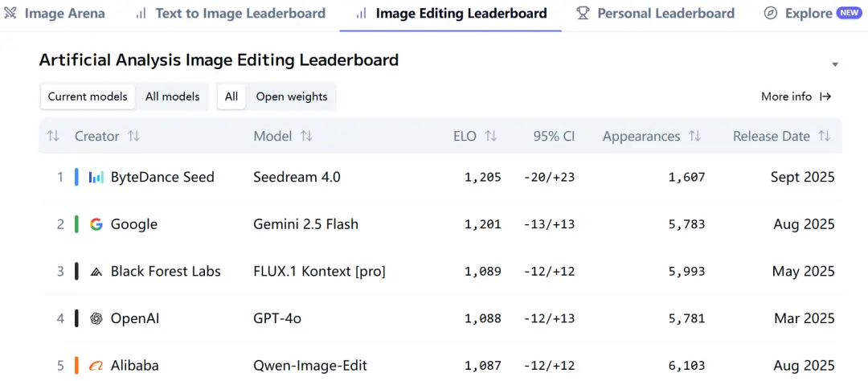
Task: Click the Black Forest Labs logo
Action: (96, 272)
